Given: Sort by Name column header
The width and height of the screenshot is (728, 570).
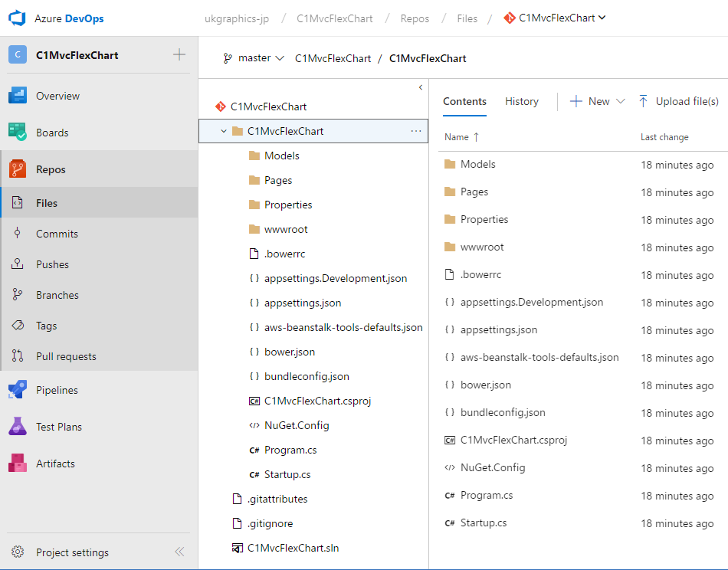Looking at the screenshot, I should (x=461, y=137).
